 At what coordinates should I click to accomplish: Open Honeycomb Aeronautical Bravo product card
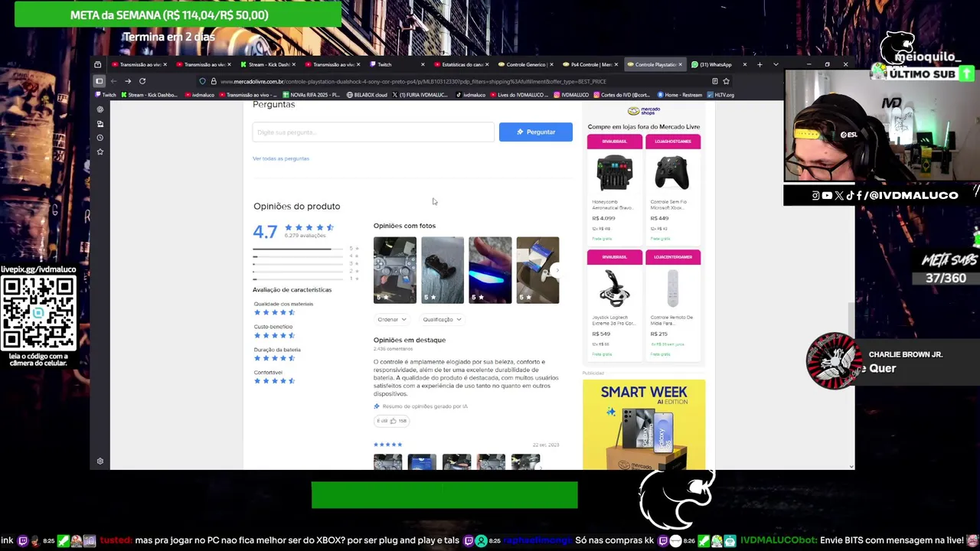[615, 189]
